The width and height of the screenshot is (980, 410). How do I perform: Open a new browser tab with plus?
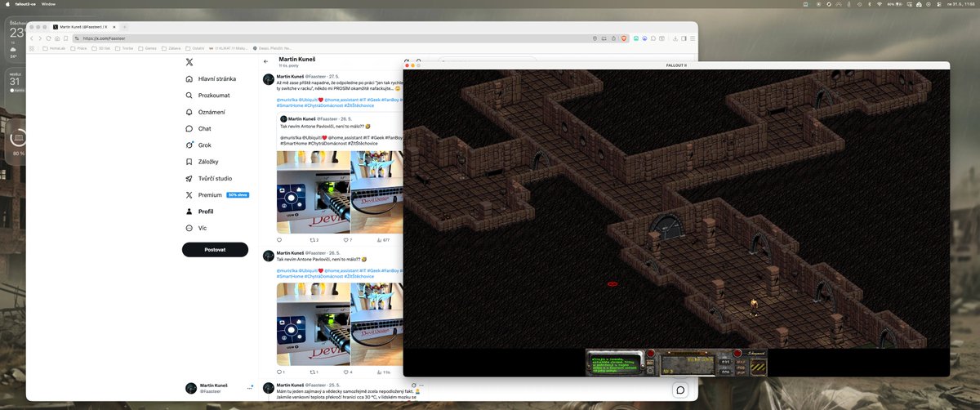124,27
